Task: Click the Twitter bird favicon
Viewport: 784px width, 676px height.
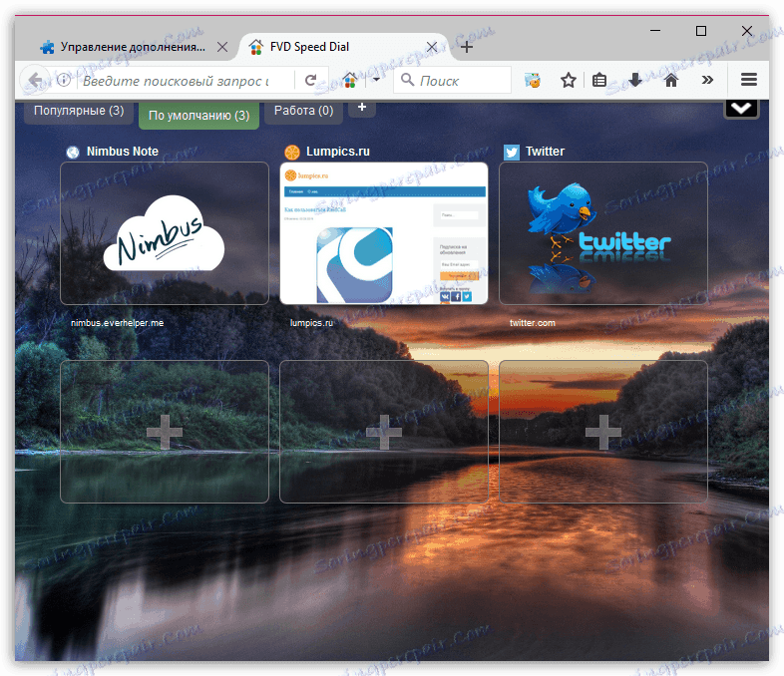Action: coord(512,152)
